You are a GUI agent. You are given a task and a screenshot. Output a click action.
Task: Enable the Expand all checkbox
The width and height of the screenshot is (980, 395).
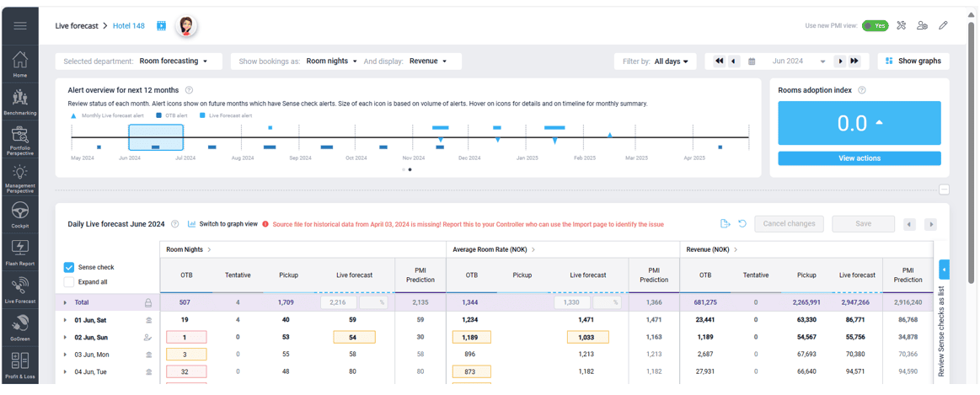click(x=69, y=282)
